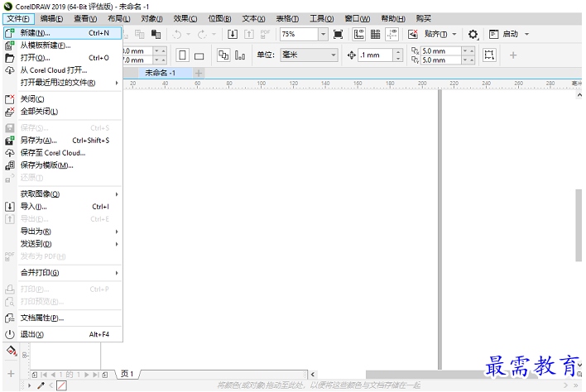Image resolution: width=586 pixels, height=392 pixels.
Task: Click the Treat as filled icon
Action: tap(489, 55)
